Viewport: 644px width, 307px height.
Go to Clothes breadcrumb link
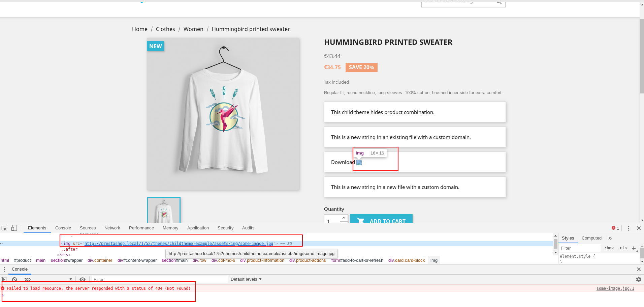point(165,29)
